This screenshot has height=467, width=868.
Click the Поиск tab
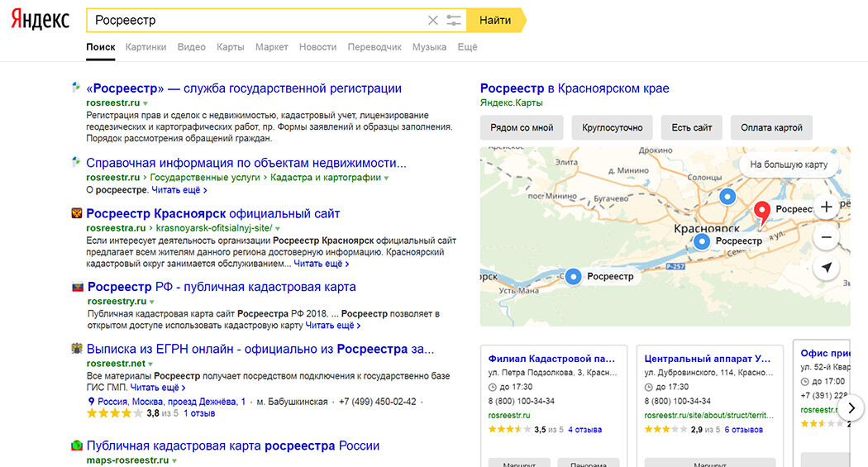point(101,47)
